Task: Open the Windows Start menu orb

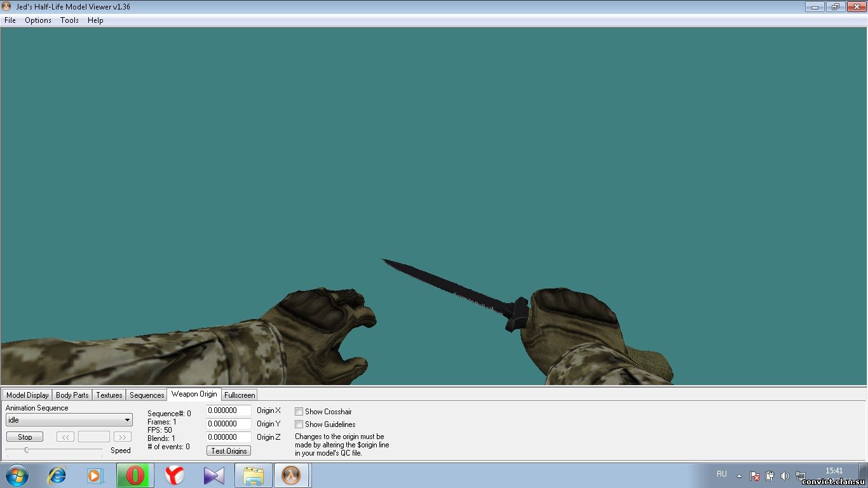Action: point(17,475)
